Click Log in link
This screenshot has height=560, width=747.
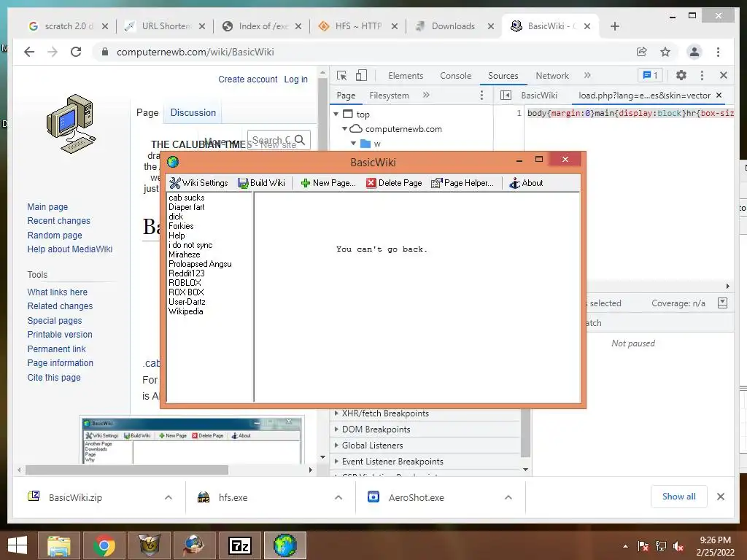(x=296, y=79)
